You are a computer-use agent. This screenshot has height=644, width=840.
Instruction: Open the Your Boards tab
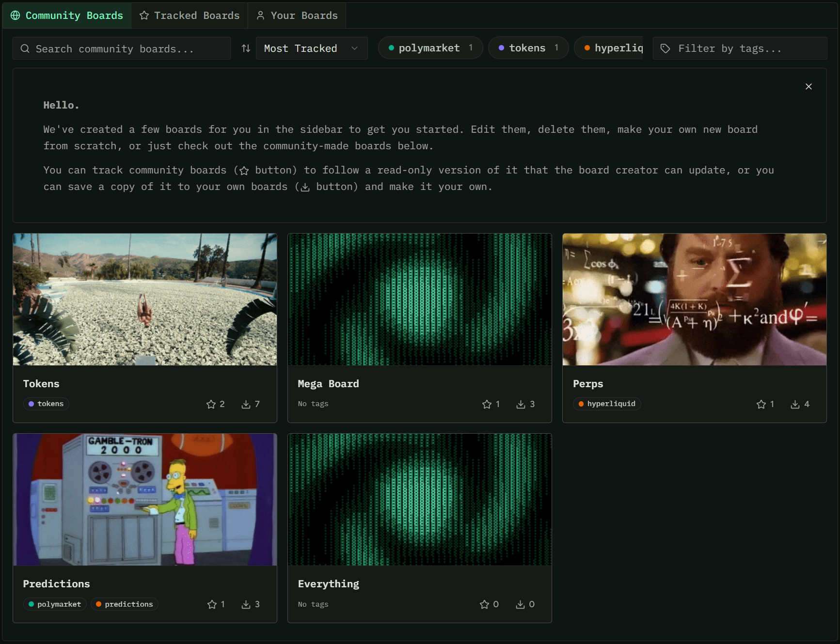[x=297, y=16]
